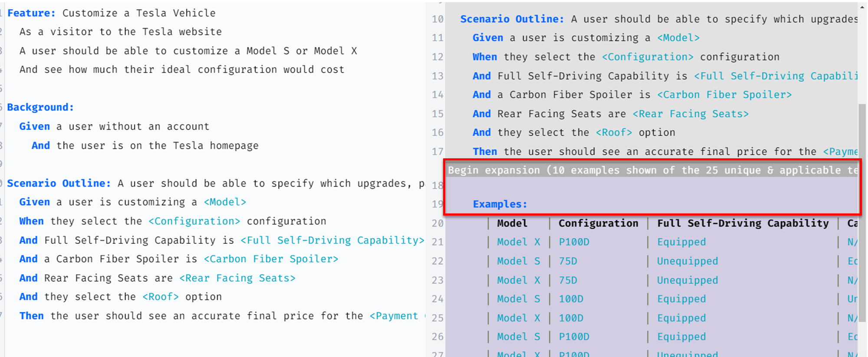Click <Carbon Fiber Spoiler> placeholder in left pane
Viewport: 868px width, 357px height.
click(x=271, y=259)
